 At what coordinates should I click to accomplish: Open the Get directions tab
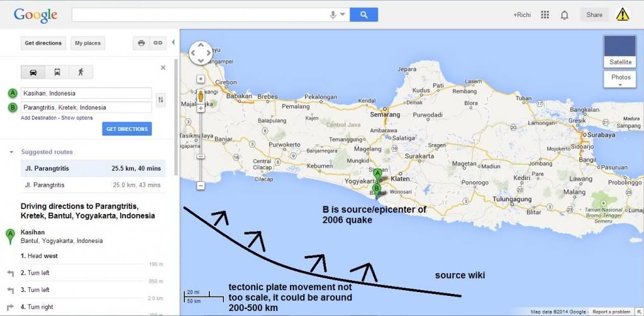tap(43, 43)
